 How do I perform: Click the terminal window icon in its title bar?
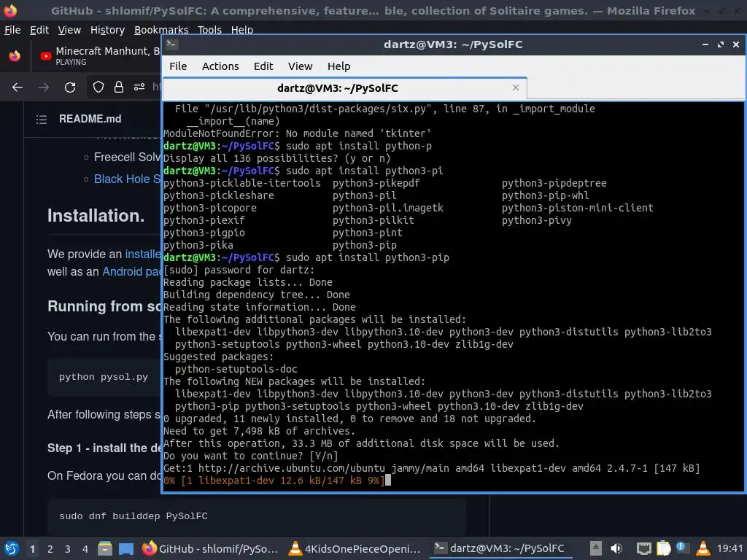point(171,44)
